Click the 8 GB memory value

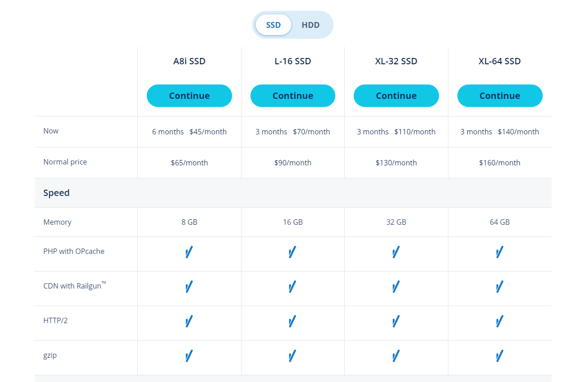pyautogui.click(x=189, y=222)
